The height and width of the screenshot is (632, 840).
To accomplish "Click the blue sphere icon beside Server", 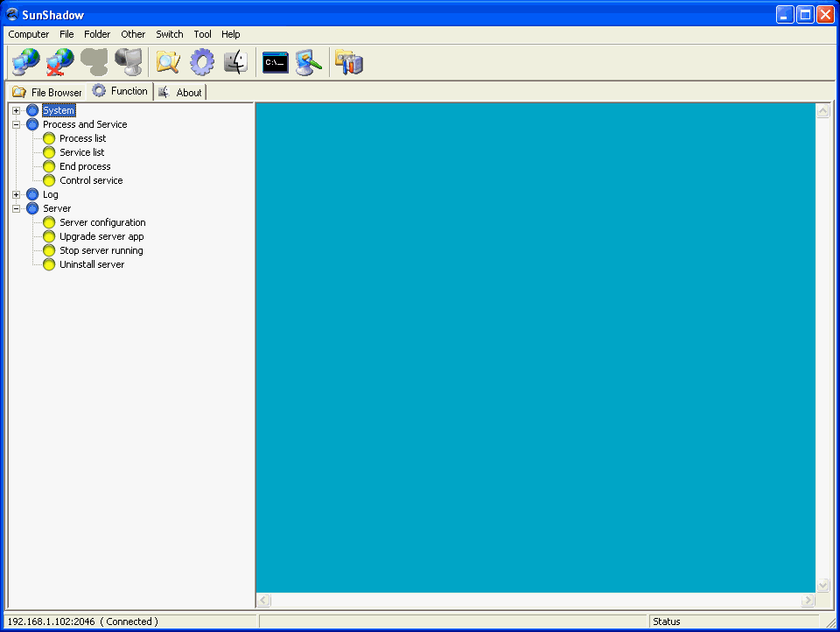I will tap(32, 208).
